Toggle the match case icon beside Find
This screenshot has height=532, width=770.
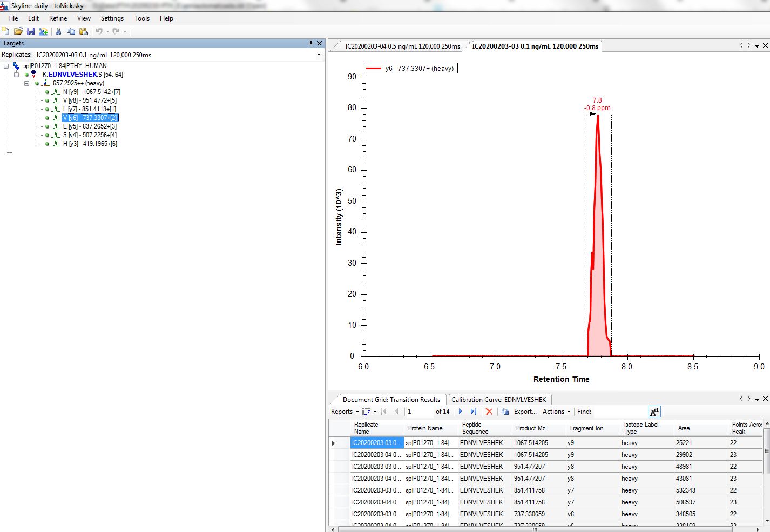click(654, 412)
